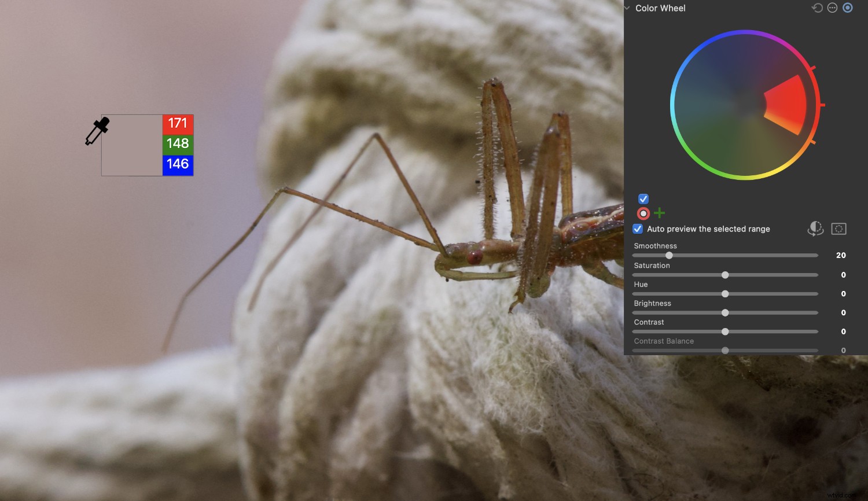Toggle the blue checkbox above the color ranges
Image resolution: width=868 pixels, height=501 pixels.
643,198
